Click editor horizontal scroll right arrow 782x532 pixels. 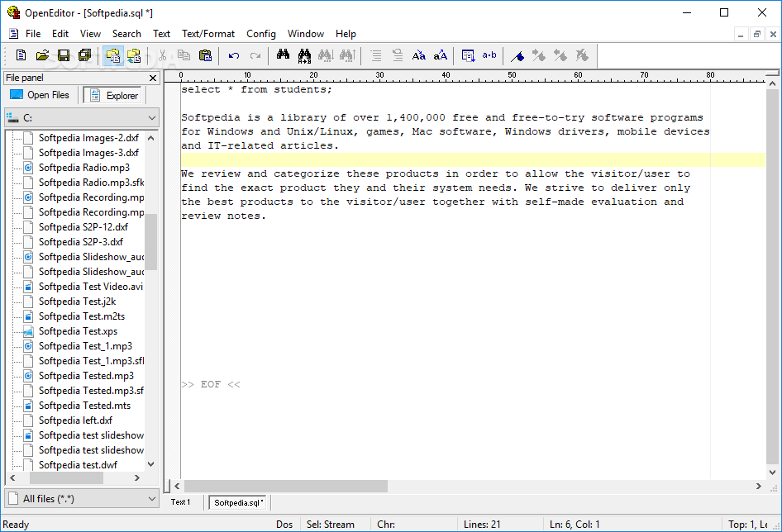[759, 486]
